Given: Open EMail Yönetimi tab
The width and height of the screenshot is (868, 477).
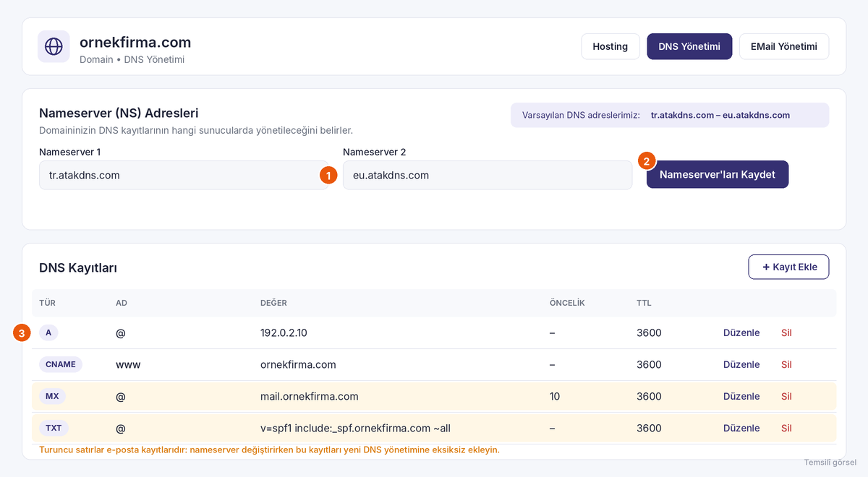Looking at the screenshot, I should pyautogui.click(x=784, y=46).
